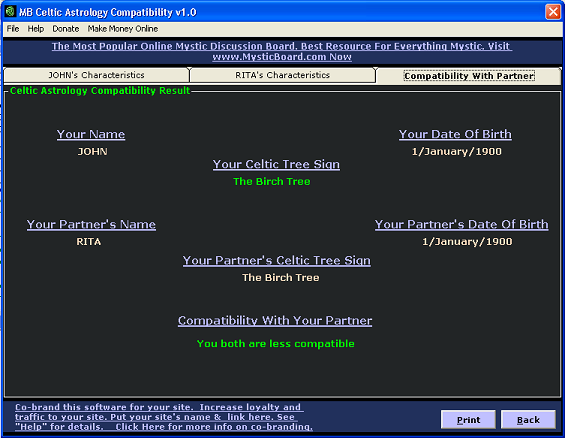The width and height of the screenshot is (565, 438).
Task: Select the Compatibility With Partner tab
Action: [469, 76]
